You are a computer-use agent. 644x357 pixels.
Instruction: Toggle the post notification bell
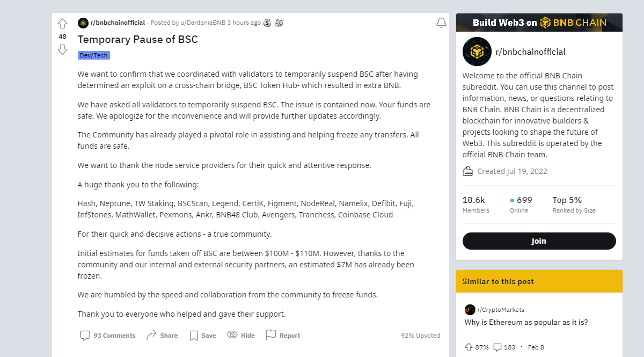[x=441, y=23]
